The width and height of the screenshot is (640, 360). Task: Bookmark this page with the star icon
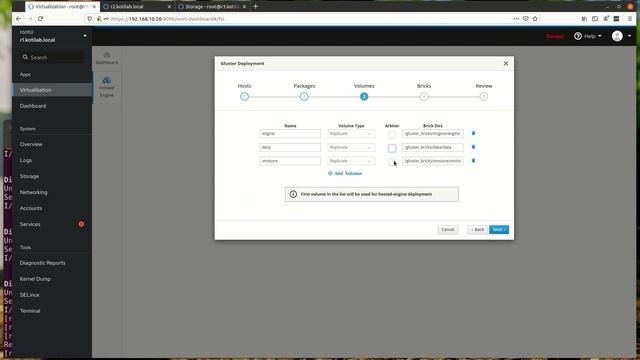click(535, 19)
